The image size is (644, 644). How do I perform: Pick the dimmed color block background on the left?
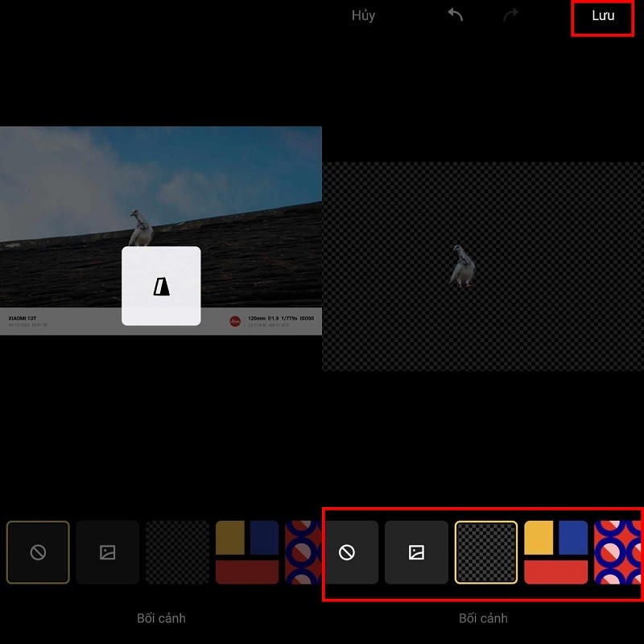click(247, 552)
